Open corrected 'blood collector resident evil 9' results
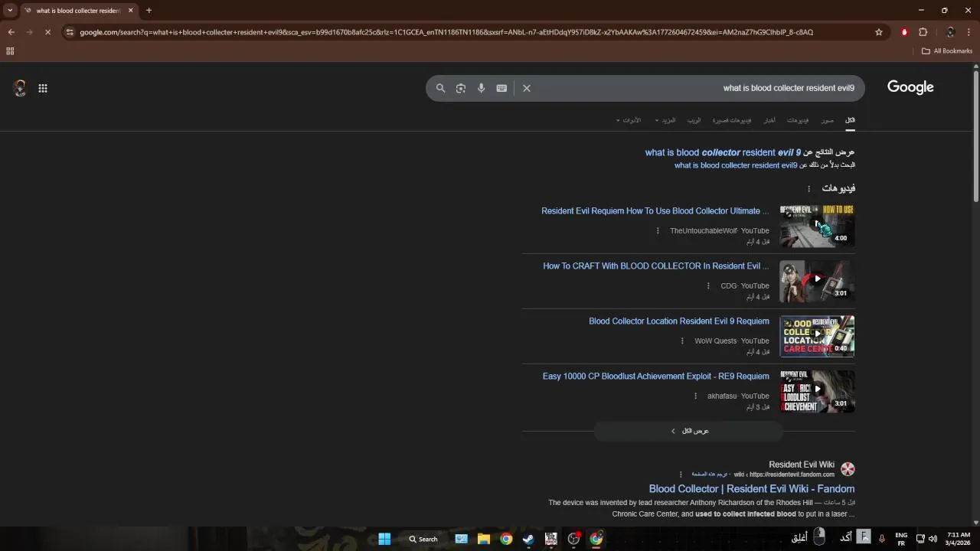This screenshot has width=980, height=551. [x=723, y=152]
